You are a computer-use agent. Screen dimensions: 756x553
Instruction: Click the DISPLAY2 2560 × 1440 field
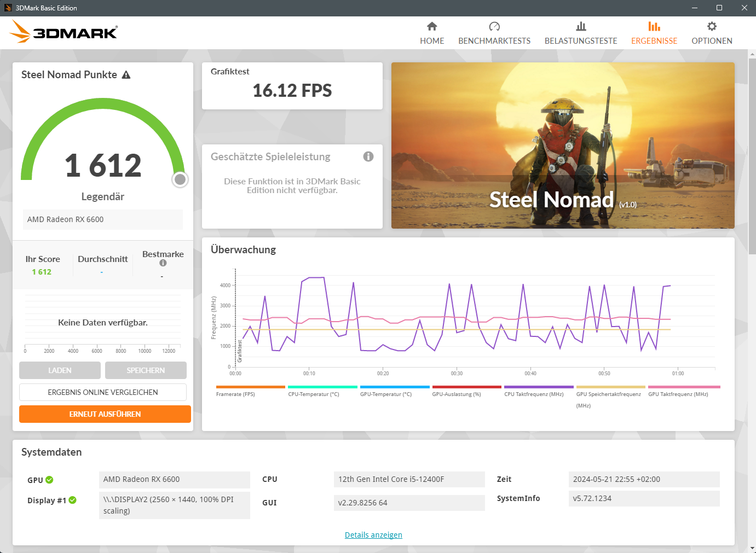(x=175, y=505)
